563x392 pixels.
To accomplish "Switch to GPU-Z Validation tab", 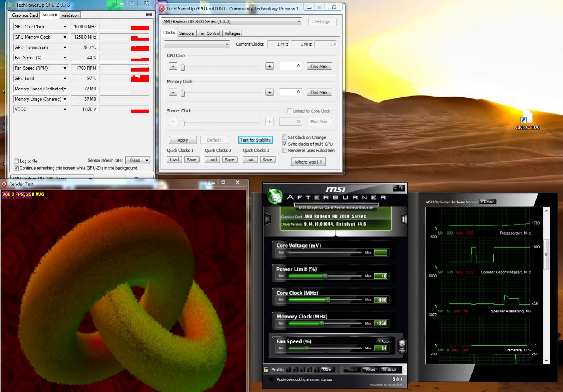I will [x=71, y=15].
